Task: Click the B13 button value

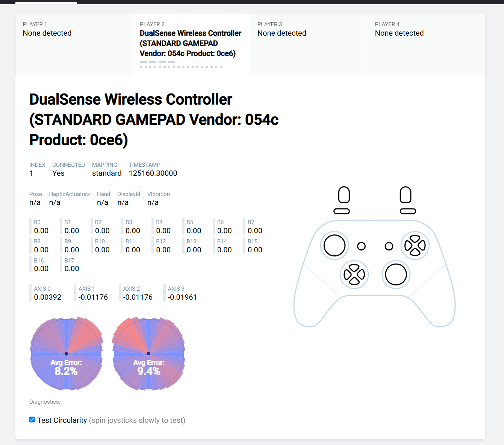Action: tap(194, 250)
